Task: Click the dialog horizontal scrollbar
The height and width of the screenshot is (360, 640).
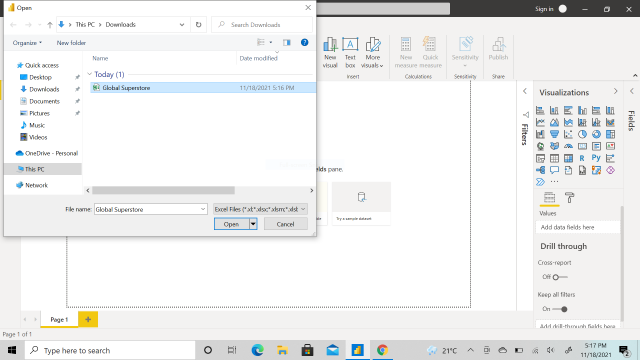Action: pos(163,191)
